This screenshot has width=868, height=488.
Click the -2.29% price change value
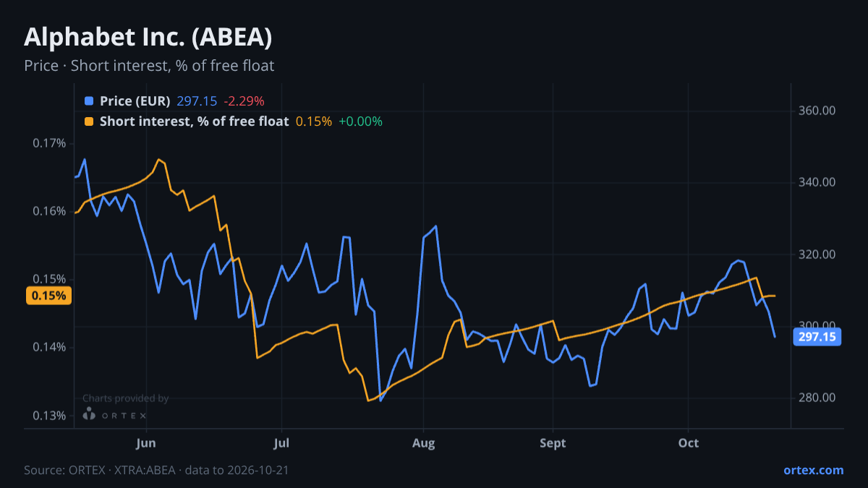click(244, 101)
